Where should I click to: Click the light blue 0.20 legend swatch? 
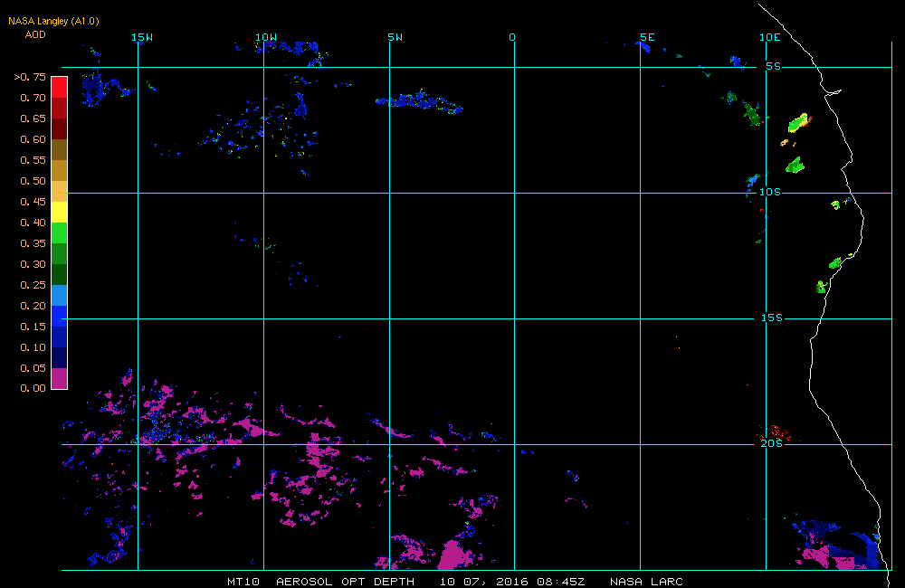pos(60,295)
